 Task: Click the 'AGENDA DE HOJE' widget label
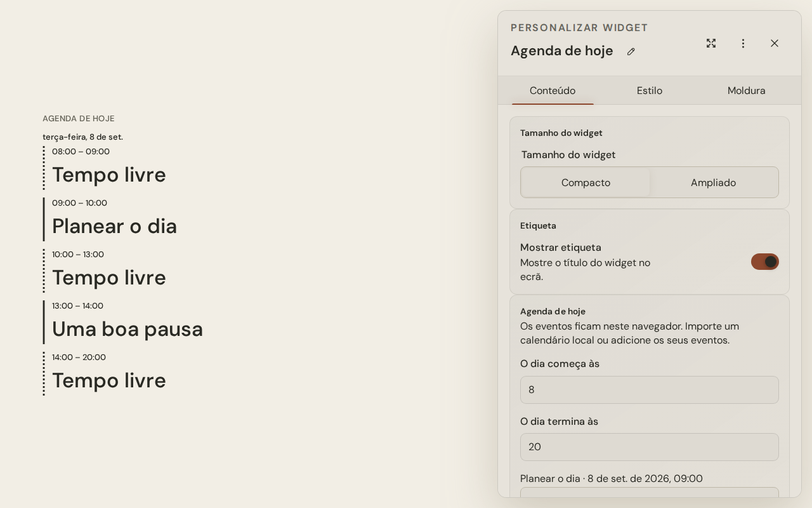pos(79,119)
